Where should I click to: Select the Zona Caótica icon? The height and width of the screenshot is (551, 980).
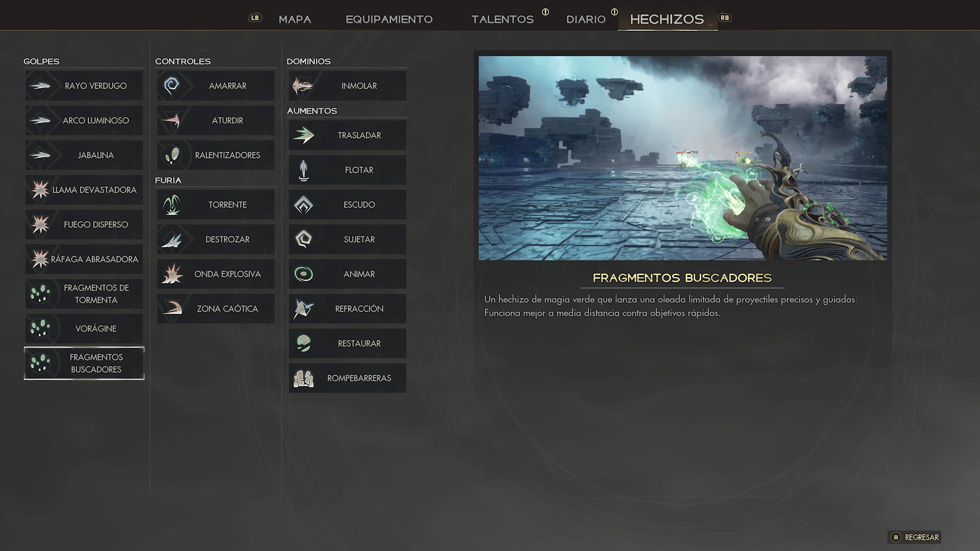tap(171, 309)
